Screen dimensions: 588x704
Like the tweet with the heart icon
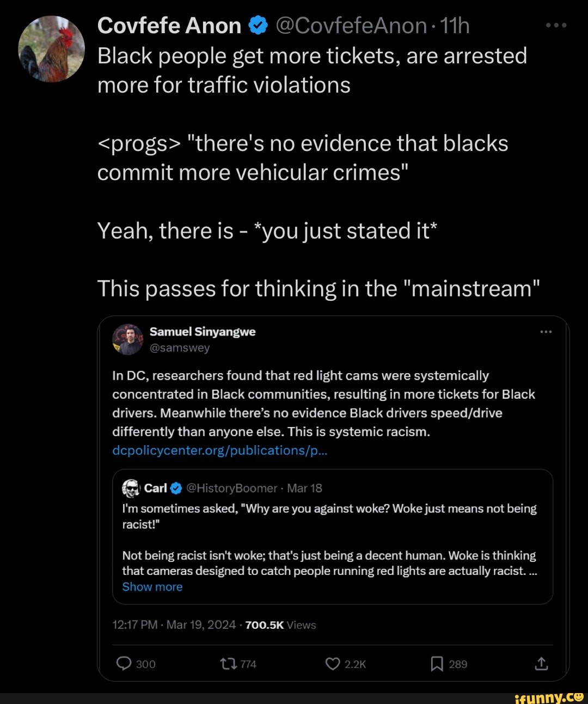pos(332,664)
